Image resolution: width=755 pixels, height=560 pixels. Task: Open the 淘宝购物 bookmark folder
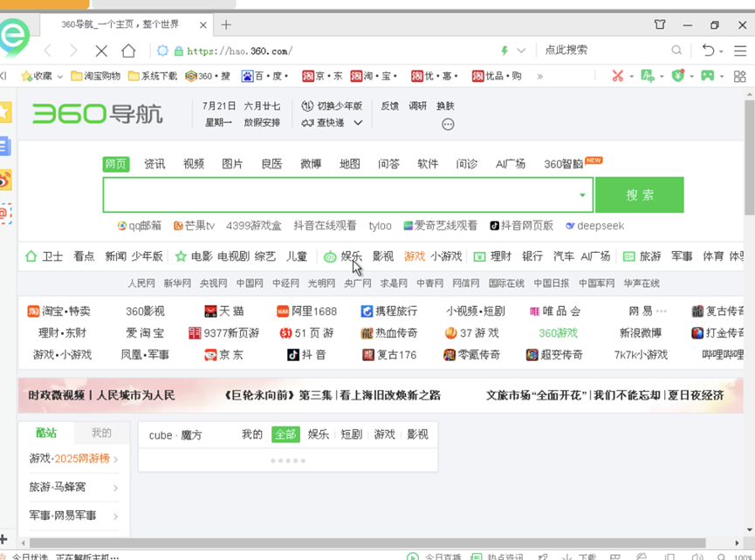pyautogui.click(x=95, y=76)
